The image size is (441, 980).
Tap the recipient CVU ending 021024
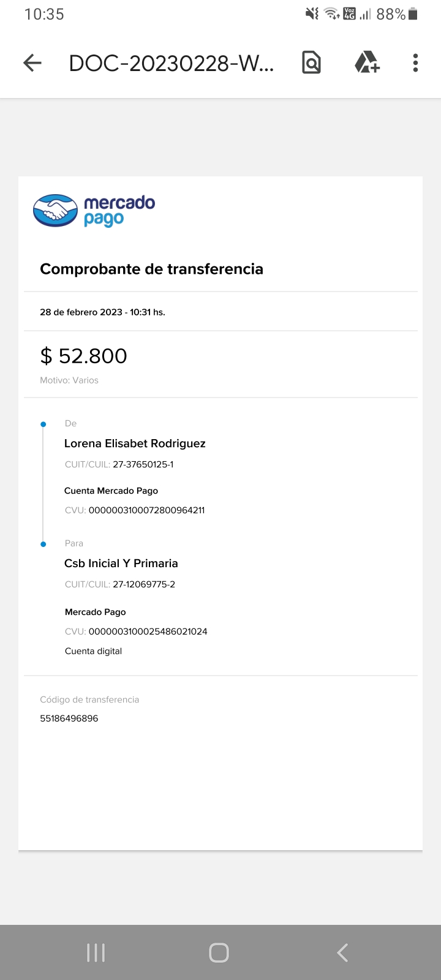pyautogui.click(x=148, y=631)
